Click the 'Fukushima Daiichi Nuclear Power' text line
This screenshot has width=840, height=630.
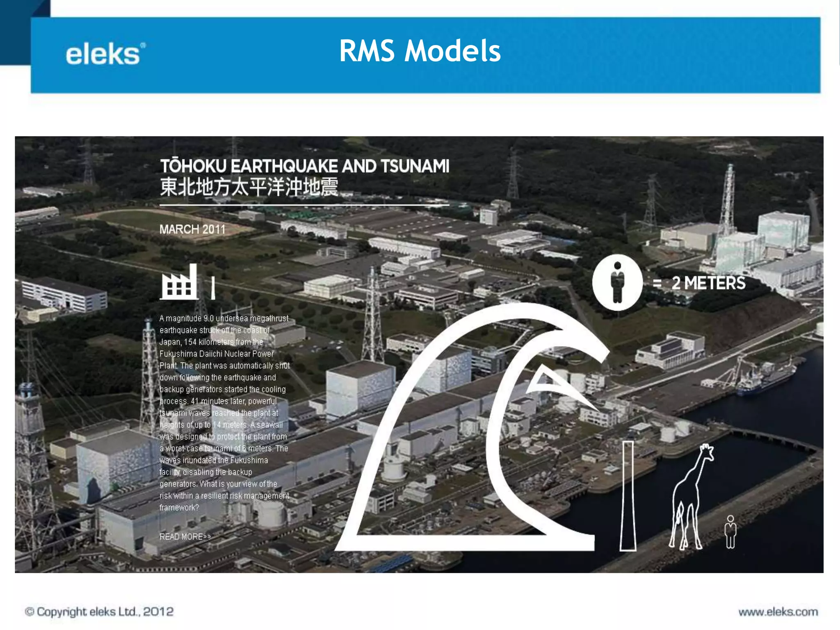[x=217, y=354]
